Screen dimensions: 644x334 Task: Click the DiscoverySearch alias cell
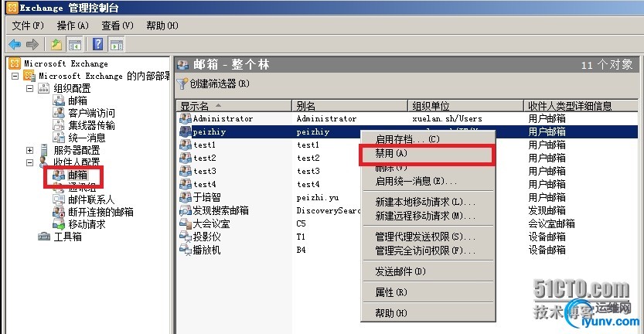coord(328,211)
